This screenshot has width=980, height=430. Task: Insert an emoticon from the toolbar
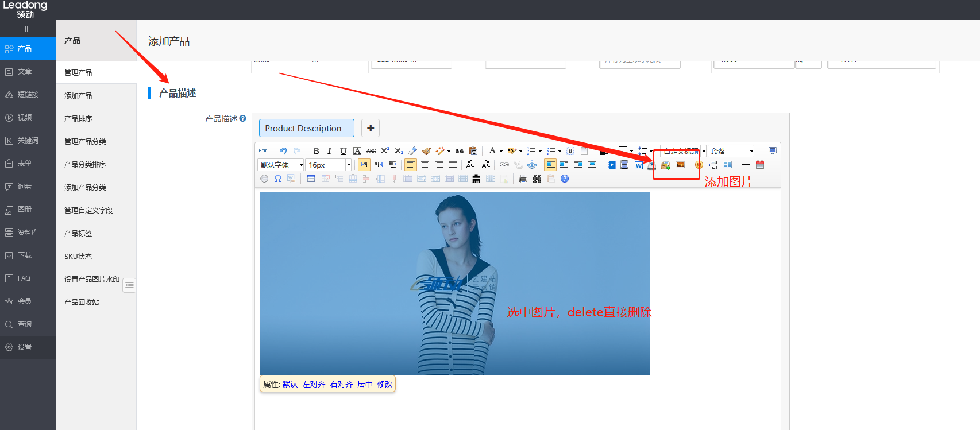pos(699,165)
